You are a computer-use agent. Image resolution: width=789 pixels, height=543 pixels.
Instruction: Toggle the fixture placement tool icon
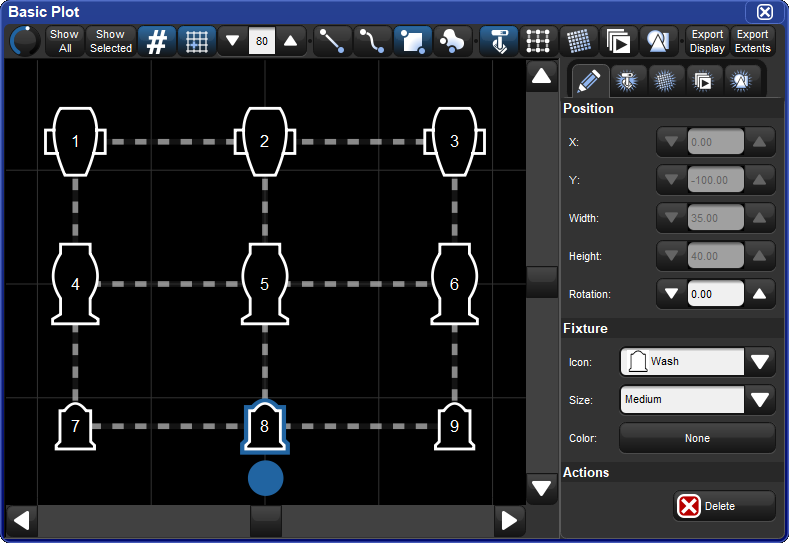coord(499,41)
